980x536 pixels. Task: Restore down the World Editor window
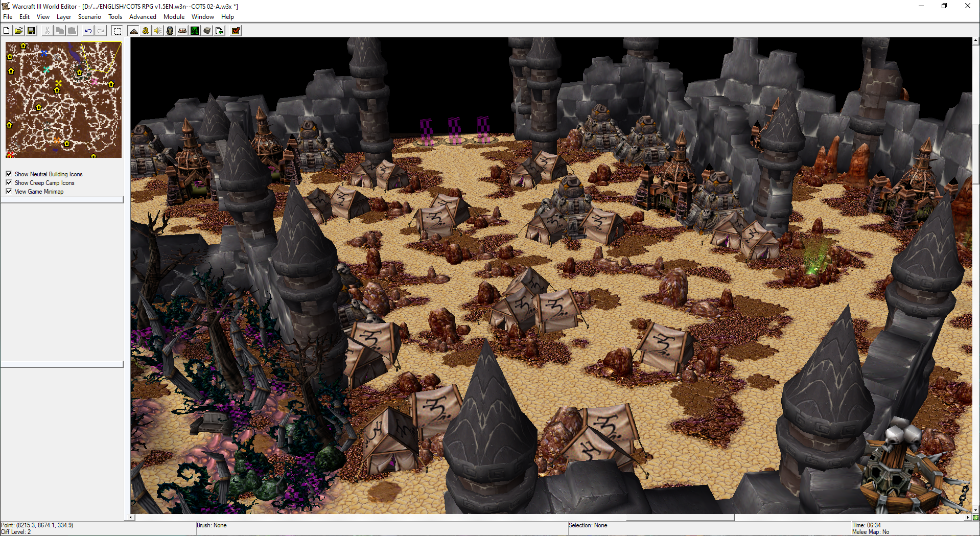tap(944, 6)
